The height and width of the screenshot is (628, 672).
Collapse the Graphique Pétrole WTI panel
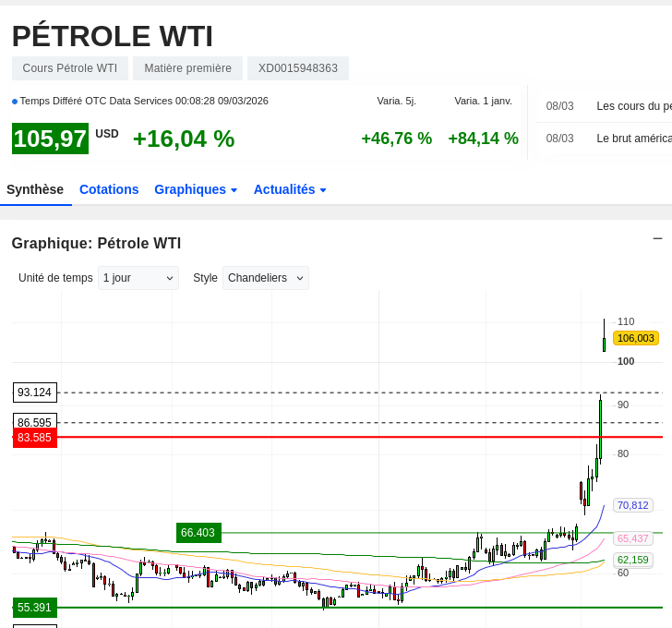pyautogui.click(x=657, y=239)
